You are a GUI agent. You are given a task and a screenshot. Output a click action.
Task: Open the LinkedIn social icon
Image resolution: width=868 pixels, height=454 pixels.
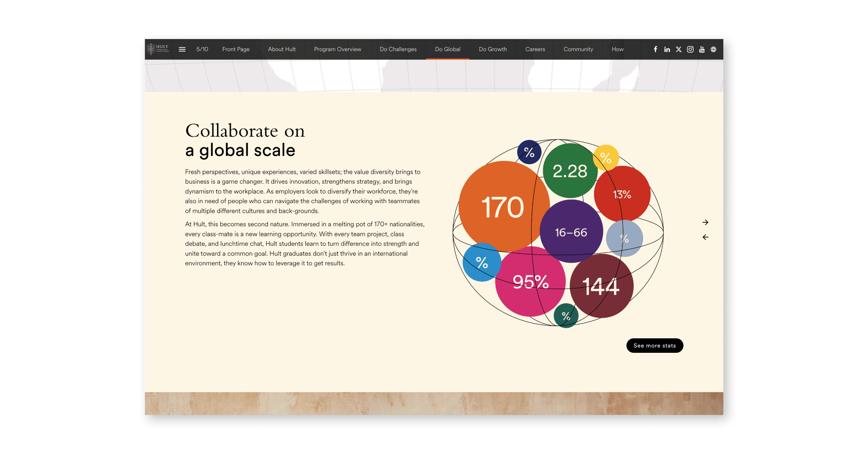(667, 49)
